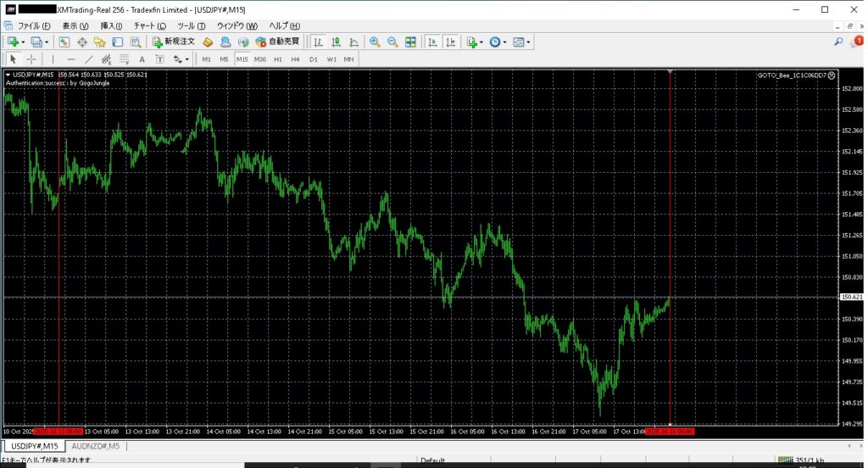Select the crosshair cursor tool
This screenshot has width=868, height=468.
(31, 59)
